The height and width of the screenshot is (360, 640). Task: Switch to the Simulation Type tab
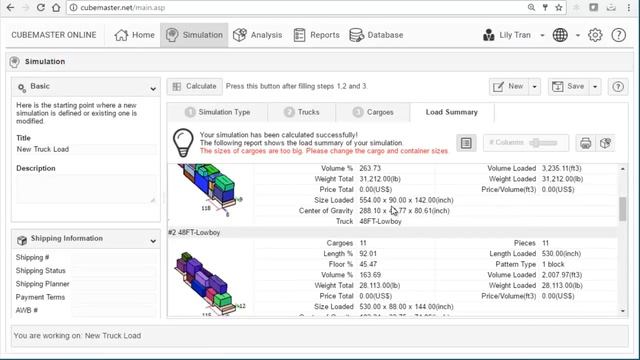point(218,112)
